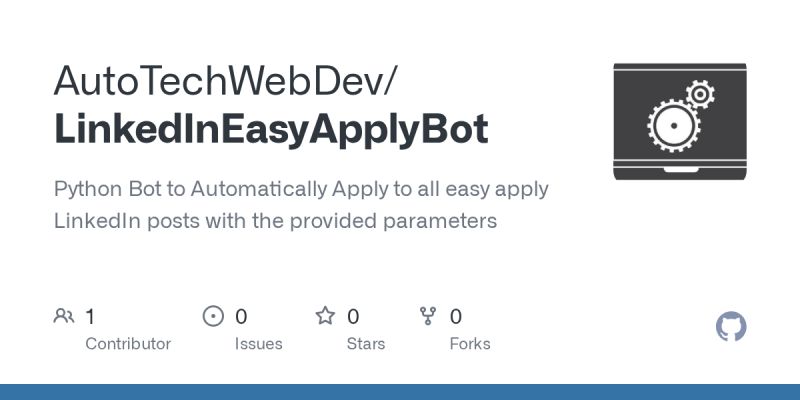This screenshot has height=400, width=800.
Task: Select the Stars label
Action: click(366, 344)
